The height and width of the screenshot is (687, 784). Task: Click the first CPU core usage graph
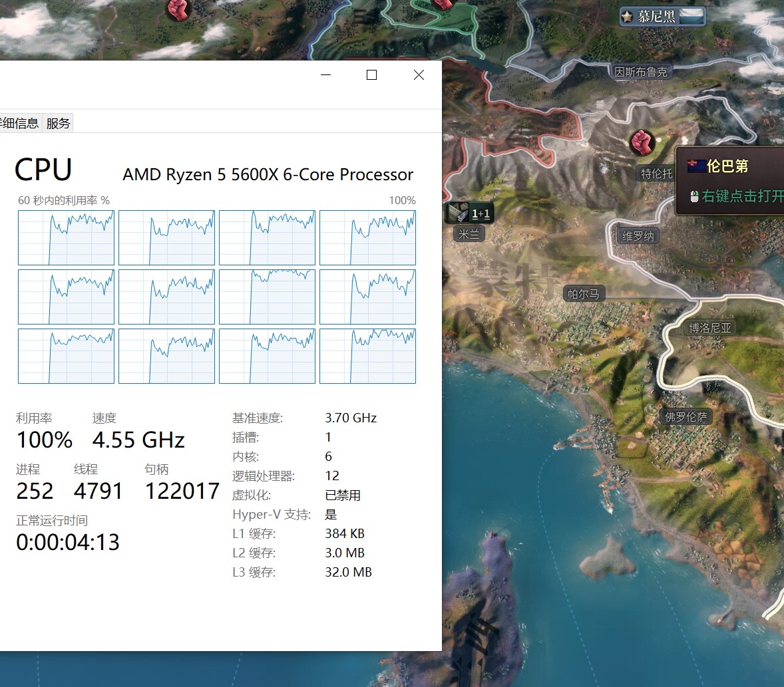coord(66,238)
